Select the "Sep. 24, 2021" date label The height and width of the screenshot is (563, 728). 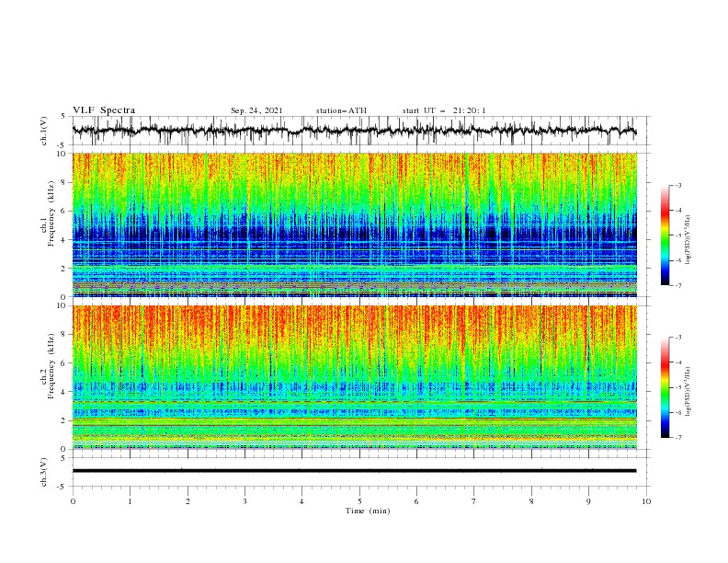point(256,110)
